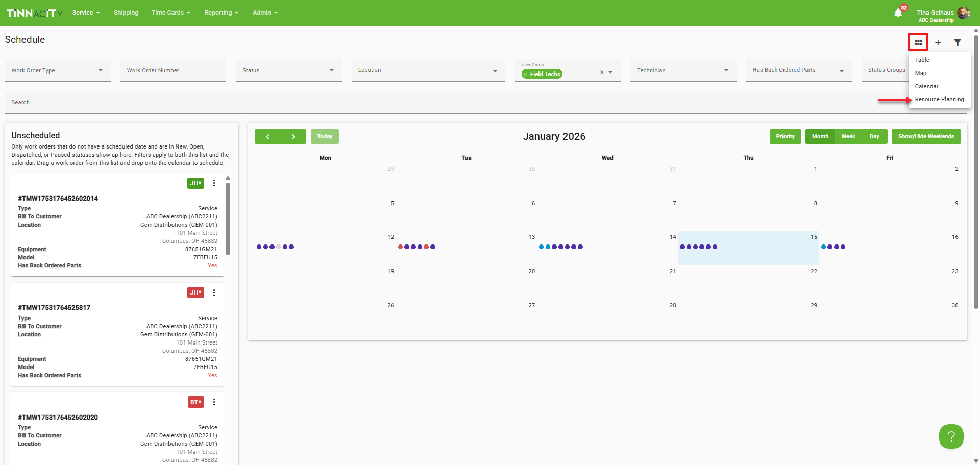This screenshot has width=980, height=465.
Task: Select January 15 on the calendar
Action: click(x=748, y=248)
